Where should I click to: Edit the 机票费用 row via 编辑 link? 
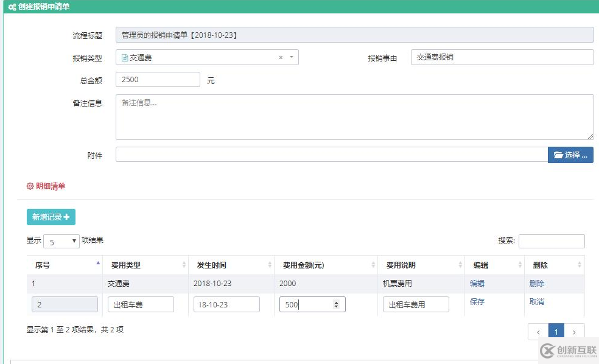coord(477,283)
